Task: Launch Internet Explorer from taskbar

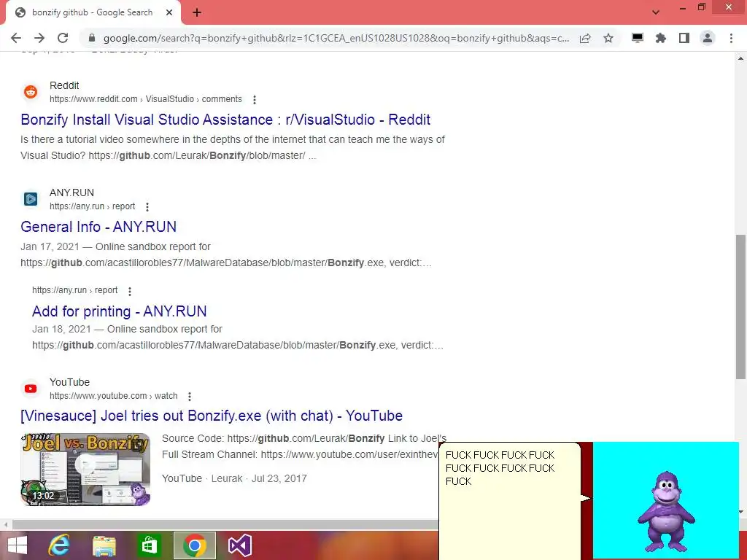Action: tap(58, 545)
